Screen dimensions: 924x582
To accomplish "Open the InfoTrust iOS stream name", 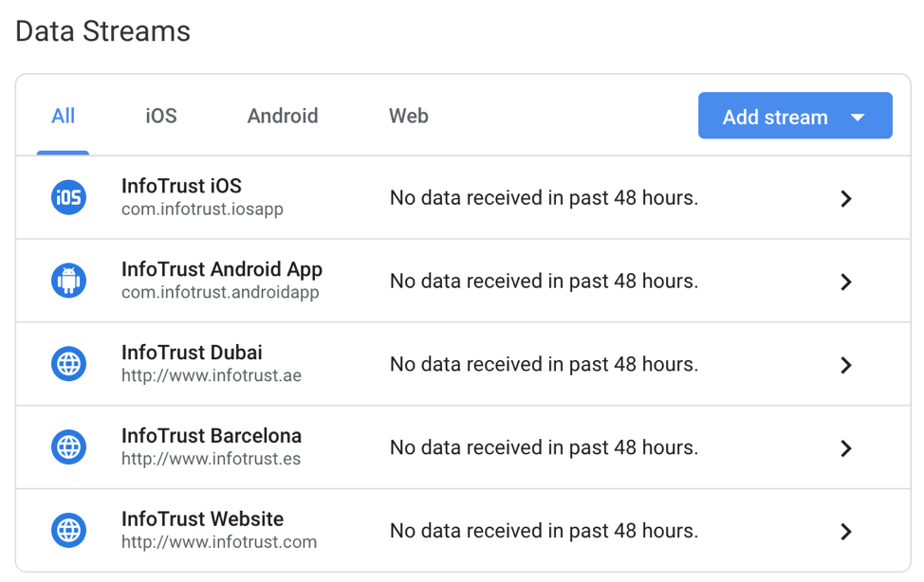I will [x=181, y=187].
